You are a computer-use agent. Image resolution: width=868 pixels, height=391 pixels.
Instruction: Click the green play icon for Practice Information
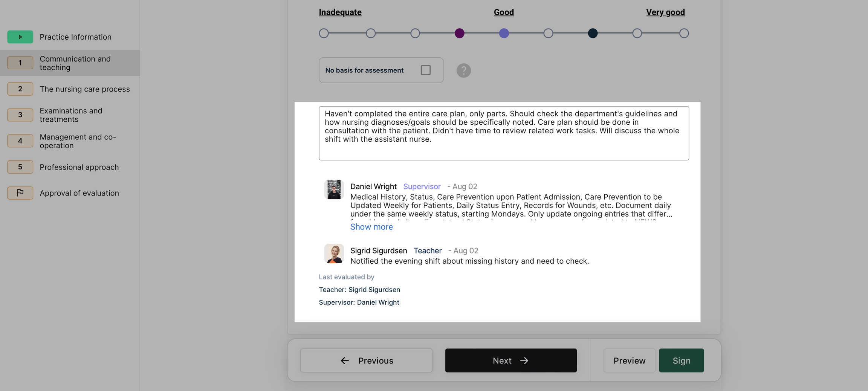[x=20, y=37]
